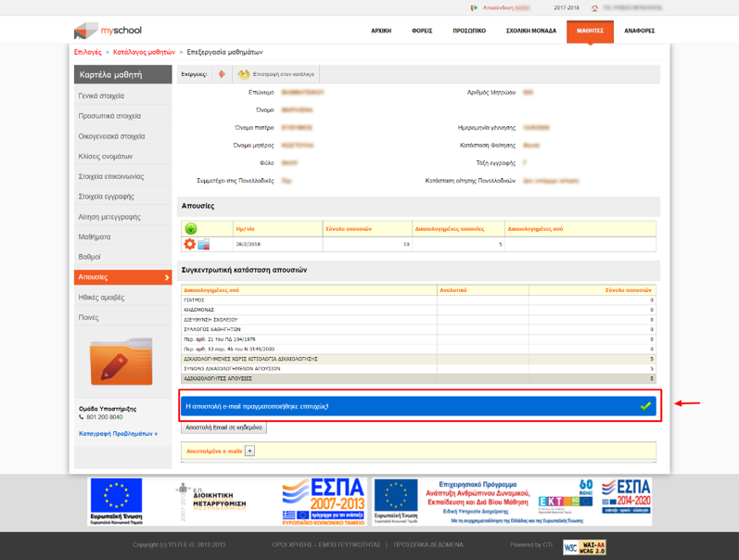Click the home icon in top bar
The image size is (739, 560).
(594, 7)
